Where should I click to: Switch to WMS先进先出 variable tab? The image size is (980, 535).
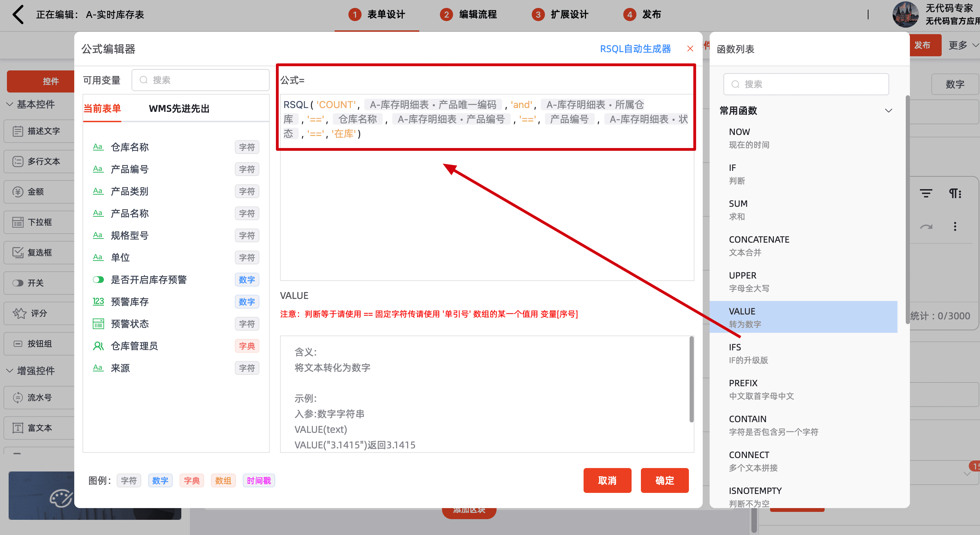point(179,109)
